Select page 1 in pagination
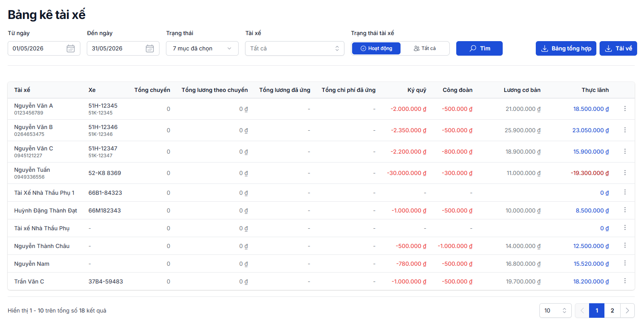 pyautogui.click(x=597, y=311)
